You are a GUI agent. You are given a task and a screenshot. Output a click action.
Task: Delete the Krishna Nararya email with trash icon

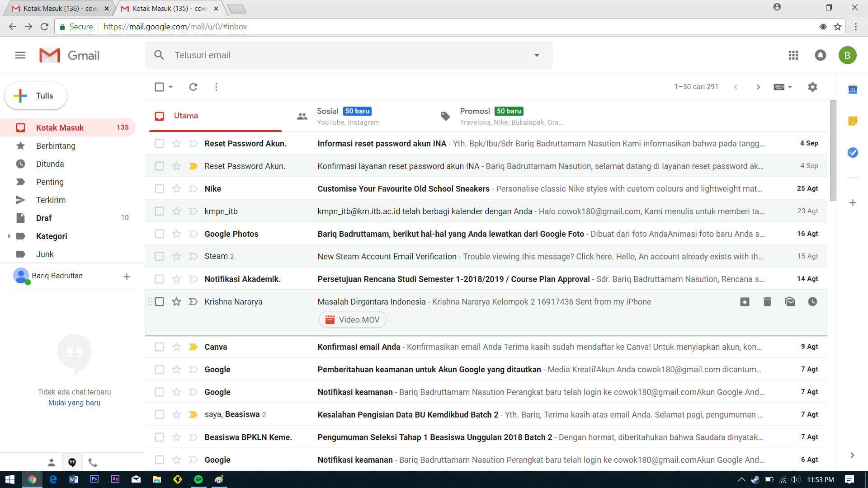[767, 301]
